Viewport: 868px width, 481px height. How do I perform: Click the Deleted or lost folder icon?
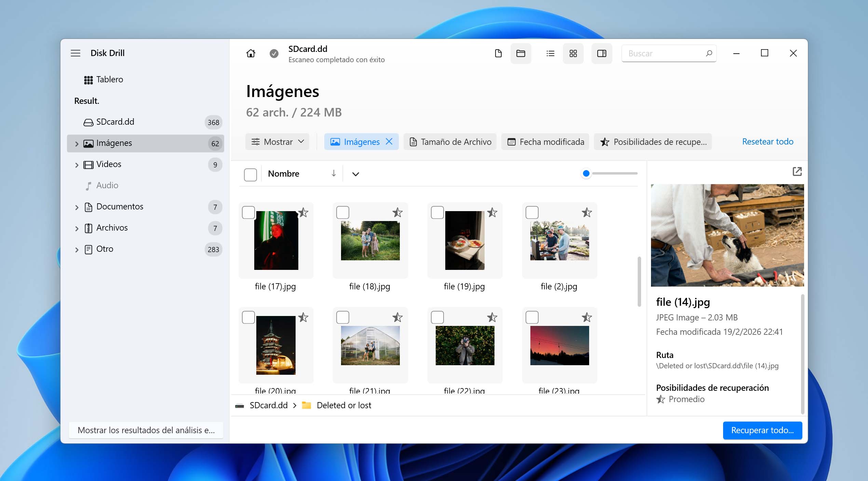[x=307, y=405]
